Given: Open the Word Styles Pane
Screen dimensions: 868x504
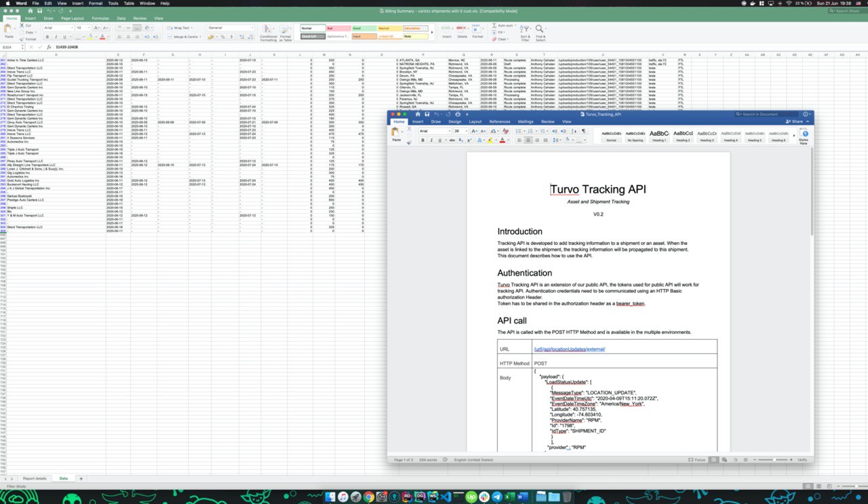Looking at the screenshot, I should [804, 136].
